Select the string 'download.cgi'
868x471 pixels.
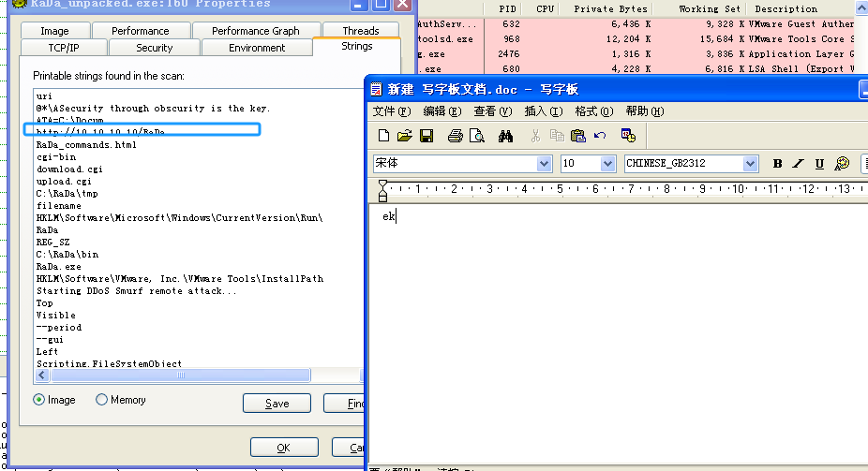click(x=69, y=169)
